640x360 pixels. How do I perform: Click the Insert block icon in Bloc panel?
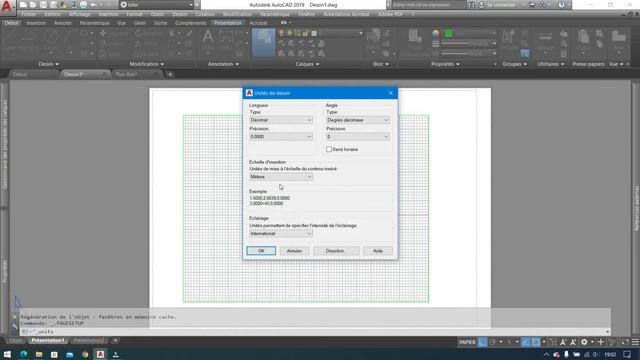tap(373, 36)
